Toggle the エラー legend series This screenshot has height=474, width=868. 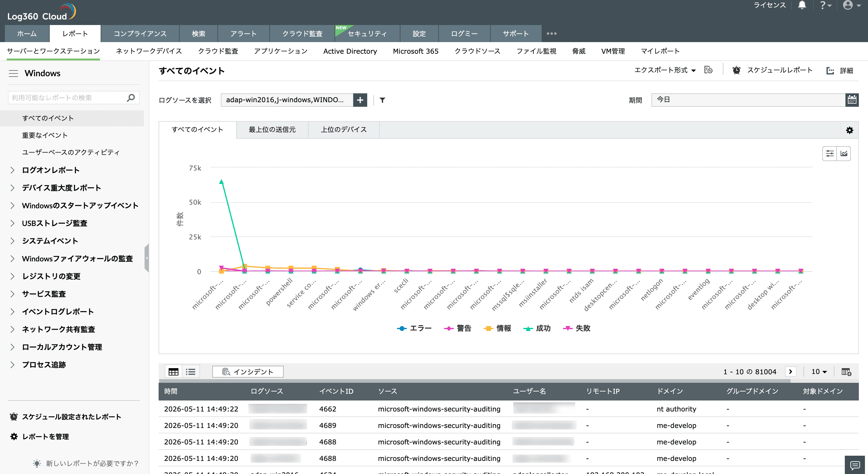[414, 329]
